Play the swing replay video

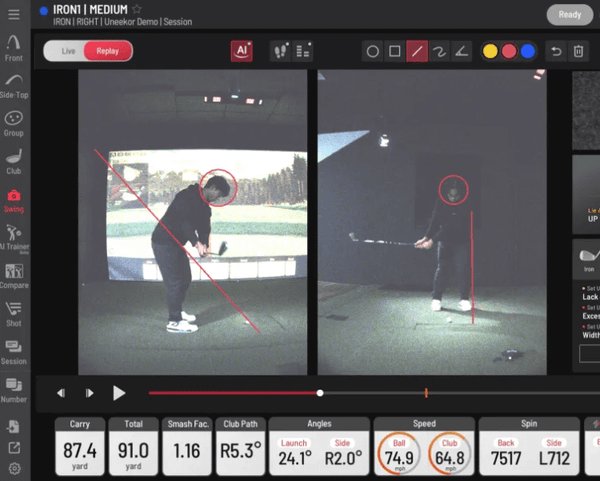[x=119, y=393]
